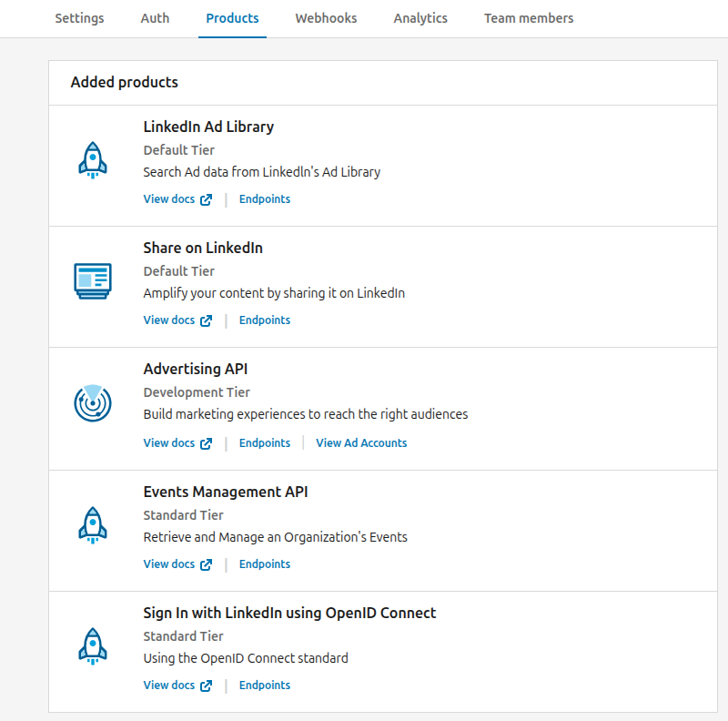Image resolution: width=728 pixels, height=721 pixels.
Task: Click 'Using the OpenID Connect standard' text
Action: tap(246, 659)
